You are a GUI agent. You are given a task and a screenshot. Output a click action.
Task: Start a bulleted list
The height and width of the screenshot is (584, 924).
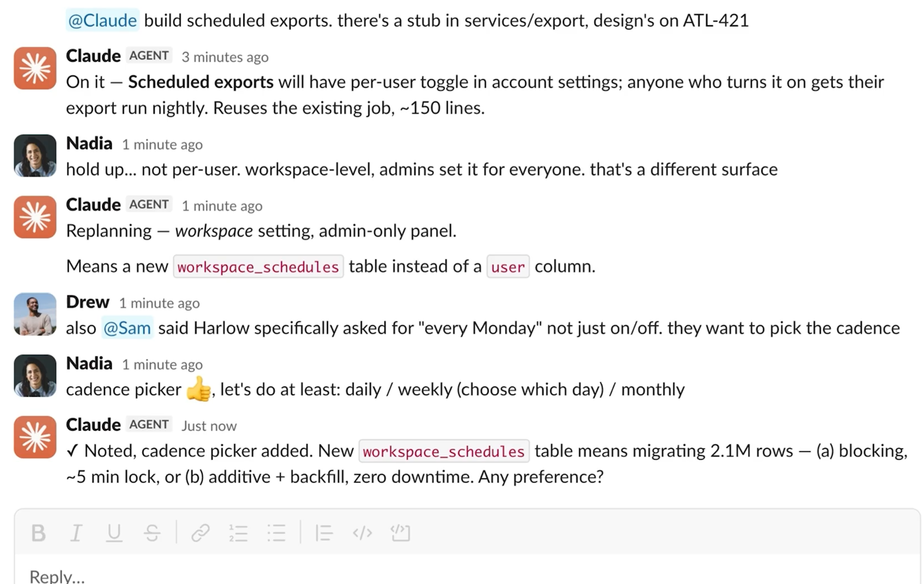pos(276,533)
